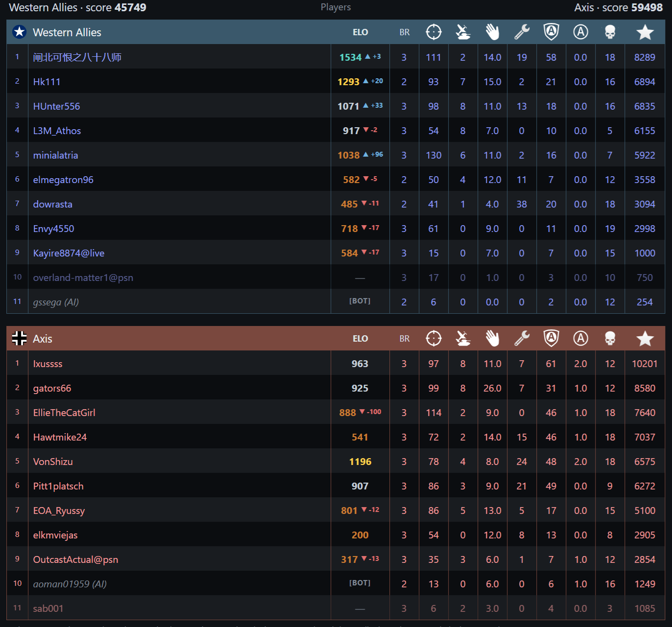Sort Western Allies table by ELO column
672x627 pixels.
tap(360, 32)
